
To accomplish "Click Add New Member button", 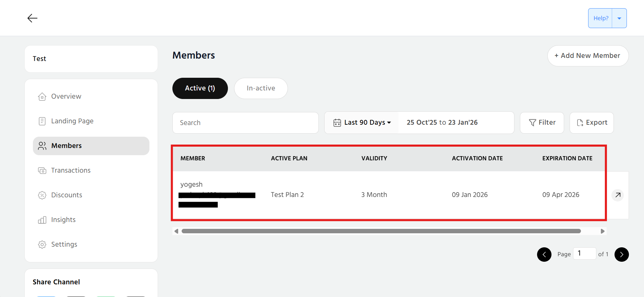I will (587, 56).
